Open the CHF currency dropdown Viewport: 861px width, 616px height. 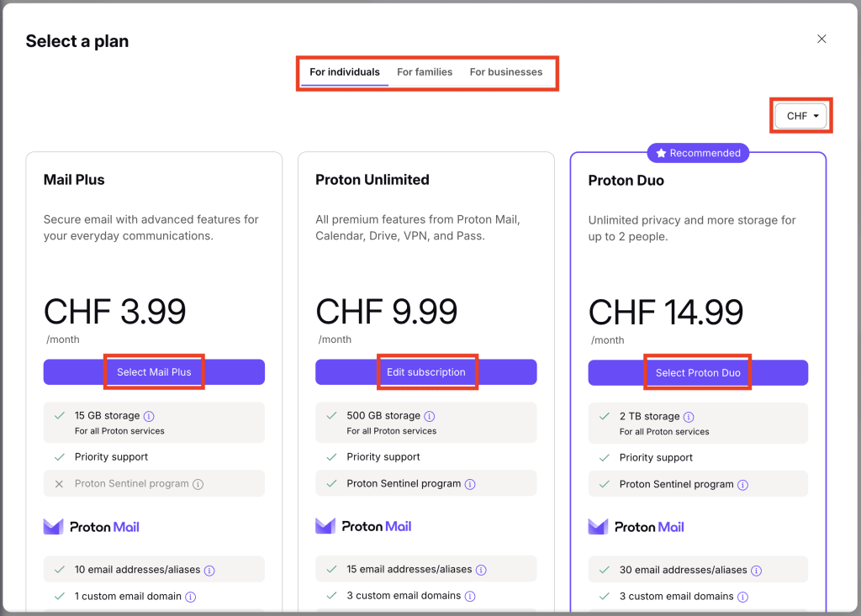coord(800,115)
